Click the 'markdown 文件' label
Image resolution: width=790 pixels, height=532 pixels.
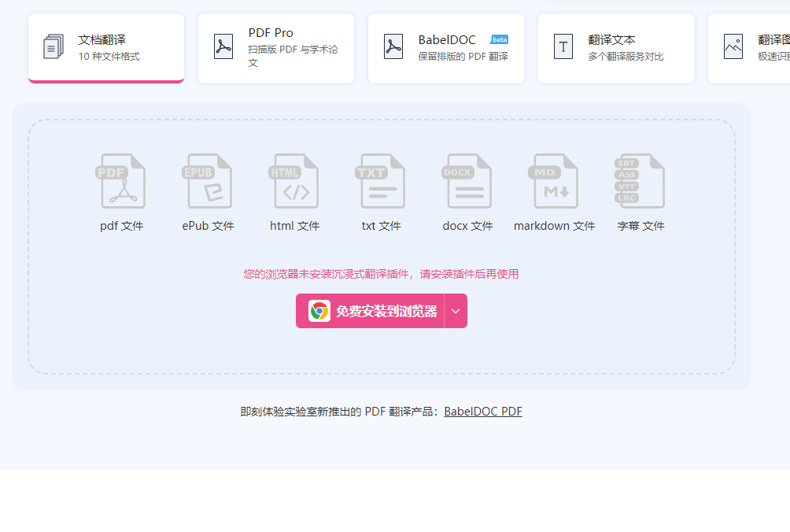(554, 226)
